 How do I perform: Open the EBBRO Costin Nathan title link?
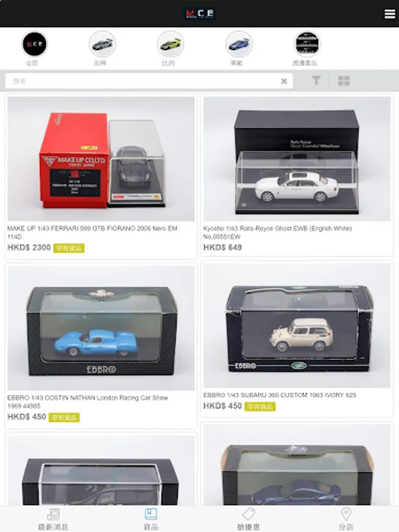[87, 402]
